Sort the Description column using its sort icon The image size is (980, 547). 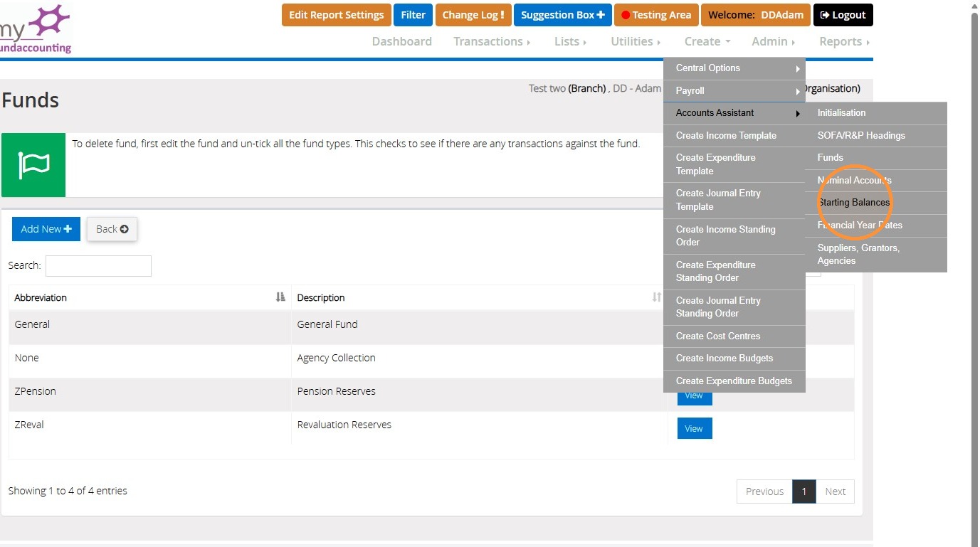pos(656,297)
